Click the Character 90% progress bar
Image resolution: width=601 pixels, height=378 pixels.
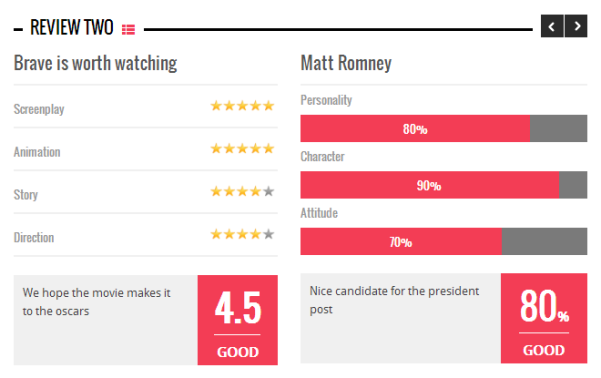443,185
